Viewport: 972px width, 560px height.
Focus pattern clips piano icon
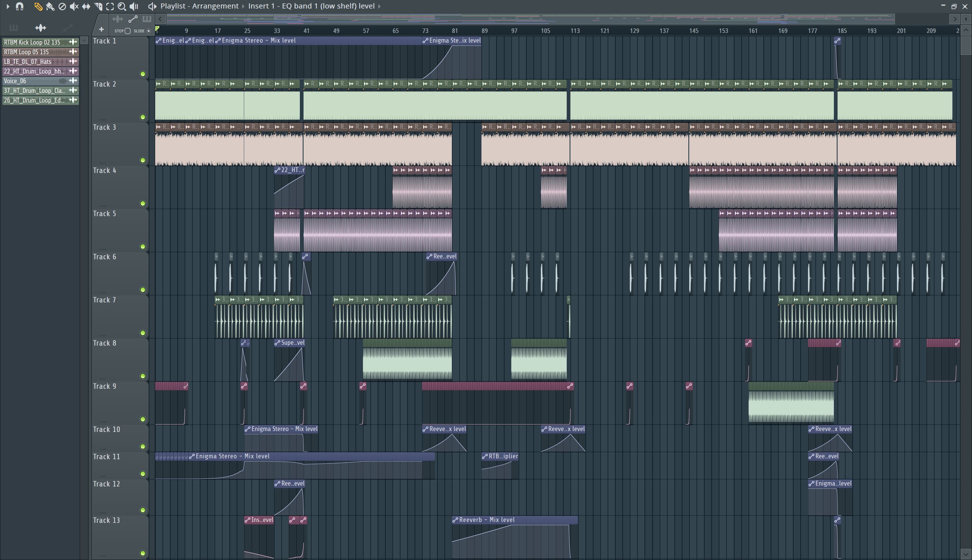click(x=147, y=19)
